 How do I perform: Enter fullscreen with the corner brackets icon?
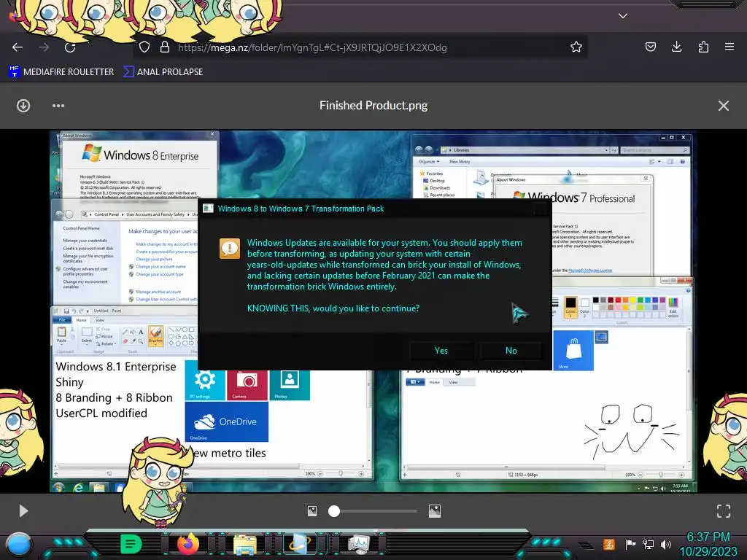click(x=723, y=511)
